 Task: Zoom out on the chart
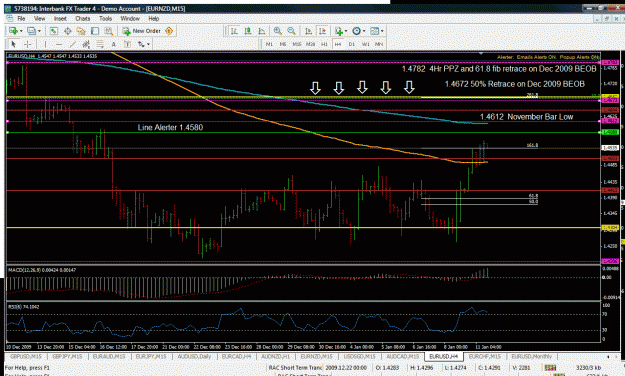pyautogui.click(x=291, y=31)
